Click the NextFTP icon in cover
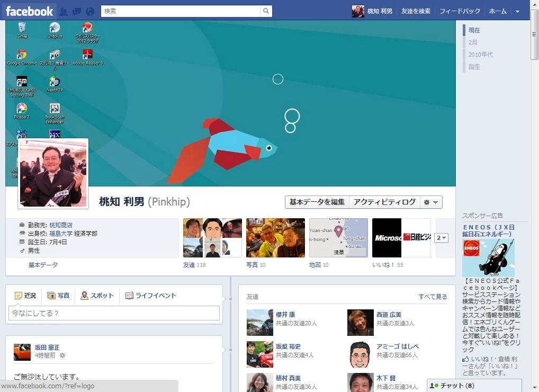The width and height of the screenshot is (539, 392). click(55, 84)
